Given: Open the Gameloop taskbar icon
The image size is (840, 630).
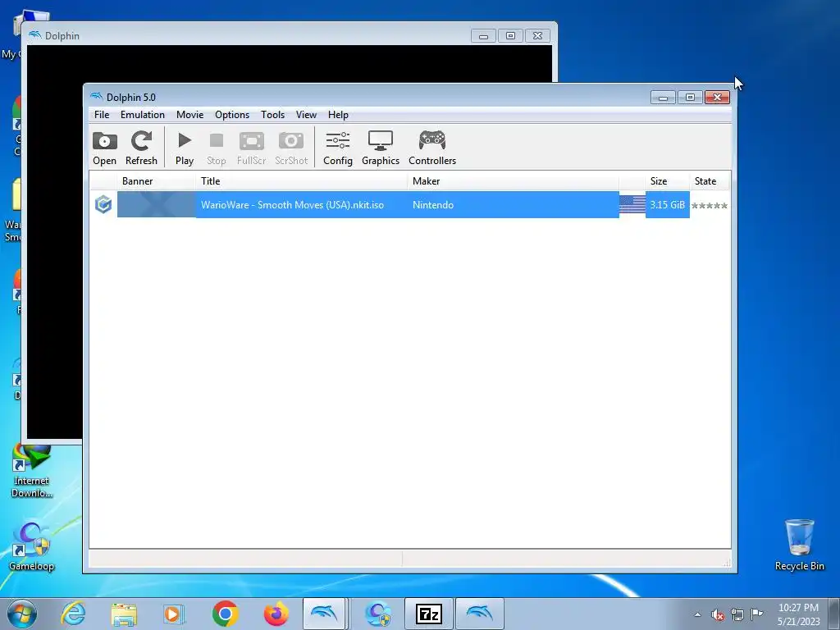Looking at the screenshot, I should click(377, 614).
